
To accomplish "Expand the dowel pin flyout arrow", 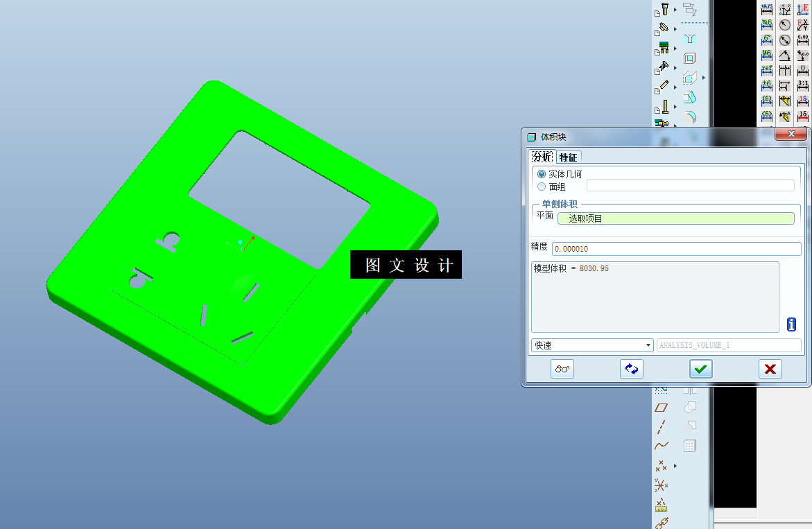I will tap(675, 87).
